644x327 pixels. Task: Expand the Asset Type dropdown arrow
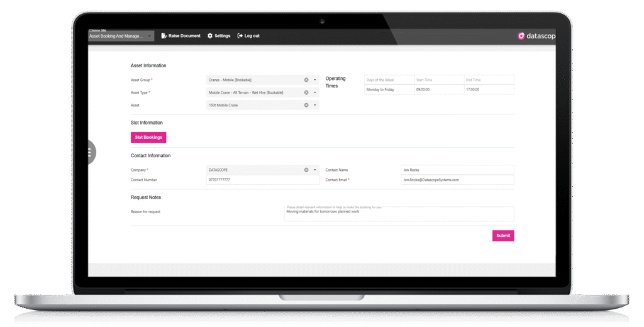(x=314, y=92)
